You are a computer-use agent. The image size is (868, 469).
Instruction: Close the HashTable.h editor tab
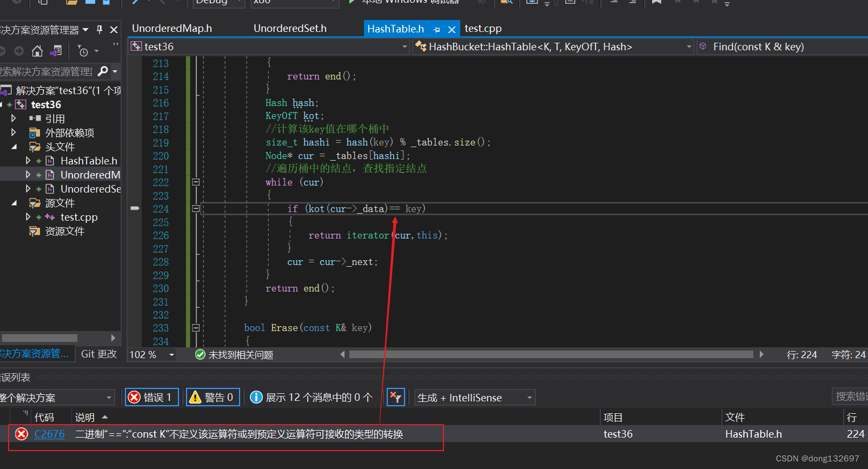point(452,29)
